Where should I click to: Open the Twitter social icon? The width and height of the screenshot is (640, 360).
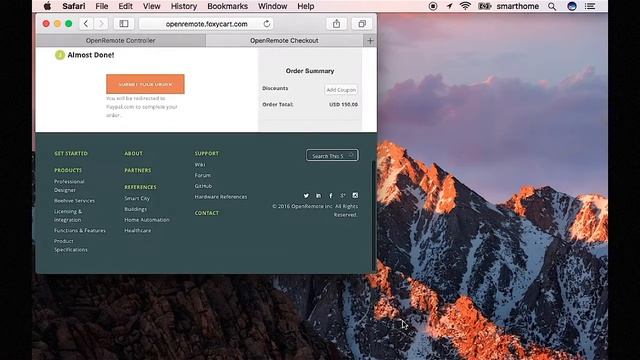click(306, 196)
